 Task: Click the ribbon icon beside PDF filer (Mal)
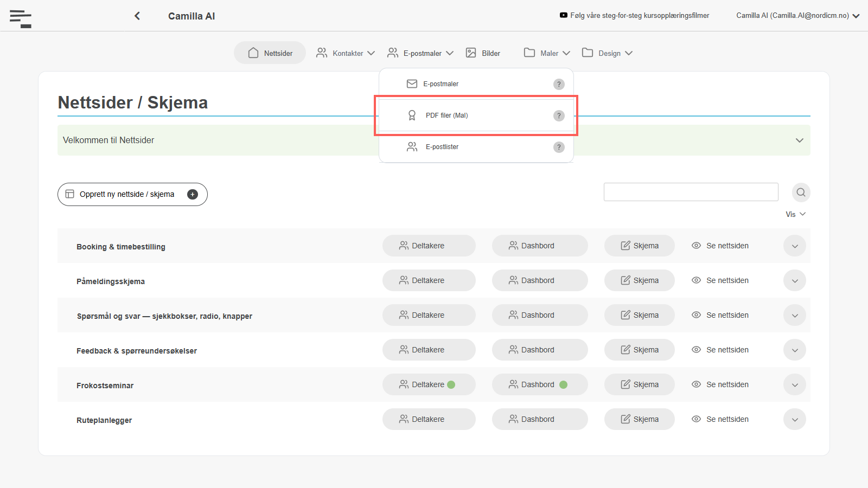point(412,115)
